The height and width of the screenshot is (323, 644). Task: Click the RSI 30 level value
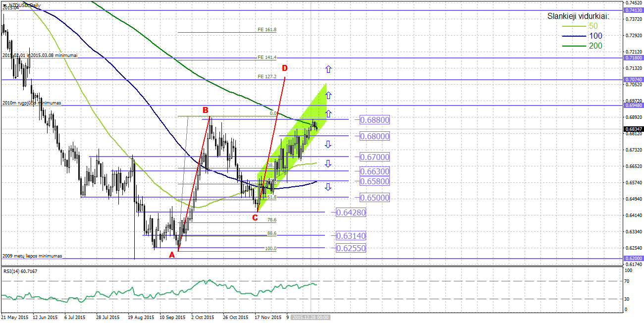[x=627, y=299]
